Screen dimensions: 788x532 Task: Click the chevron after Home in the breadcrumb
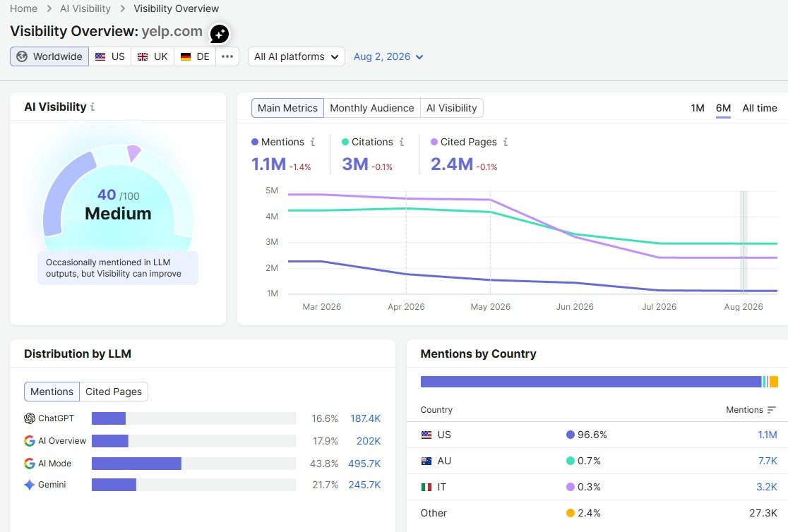click(49, 9)
